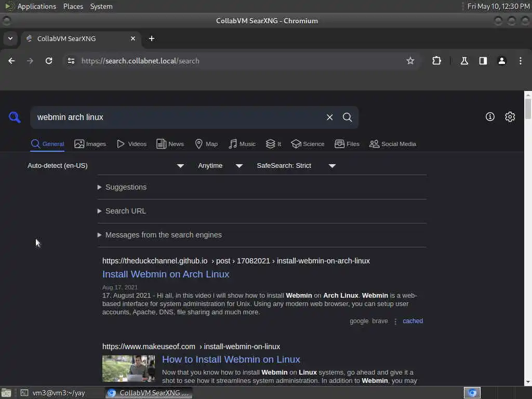Open the SafeSearch: Strict dropdown

pyautogui.click(x=296, y=166)
